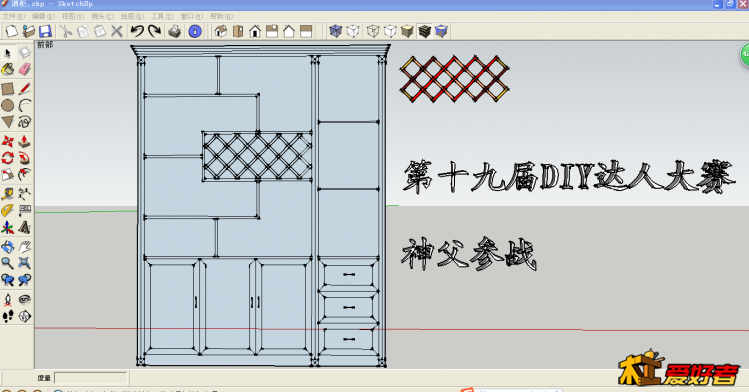Switch to Right view
Image resolution: width=749 pixels, height=392 pixels.
pos(272,32)
